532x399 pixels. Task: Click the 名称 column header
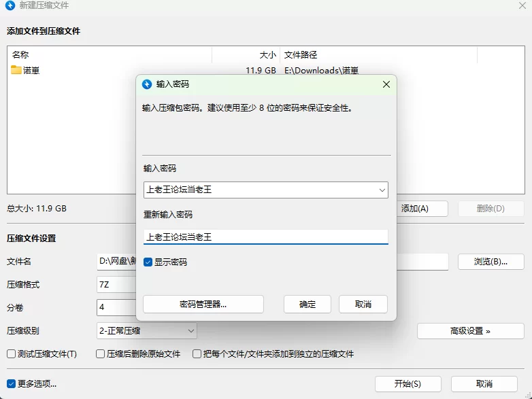[x=110, y=54]
